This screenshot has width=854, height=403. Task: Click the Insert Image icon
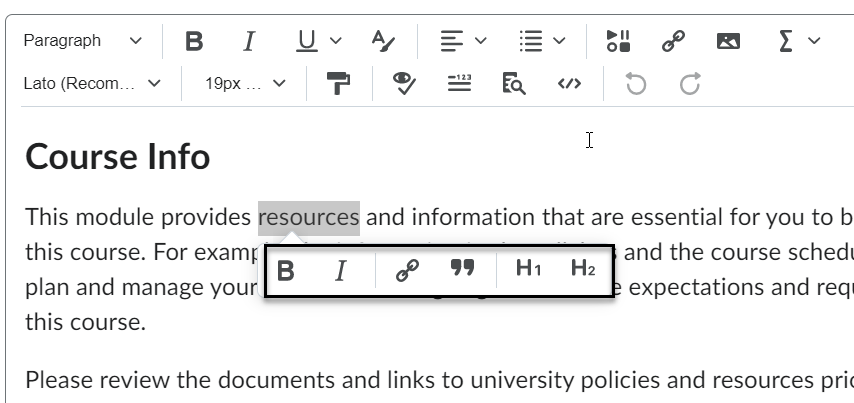pyautogui.click(x=728, y=41)
